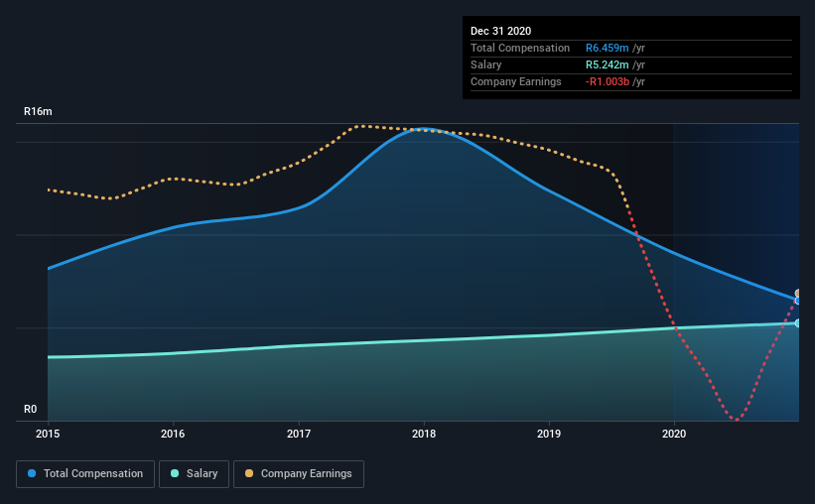This screenshot has width=815, height=504.
Task: Click the Dec 31 2020 tooltip date
Action: [x=500, y=31]
